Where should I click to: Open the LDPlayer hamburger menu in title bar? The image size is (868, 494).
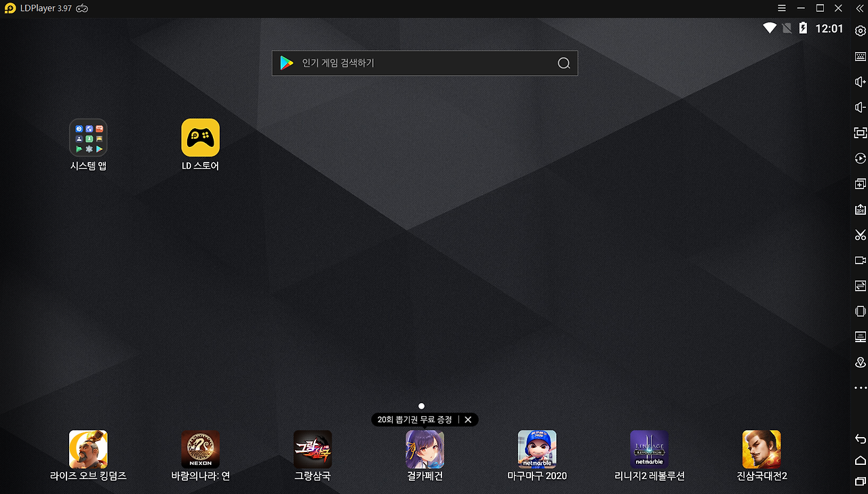(782, 8)
